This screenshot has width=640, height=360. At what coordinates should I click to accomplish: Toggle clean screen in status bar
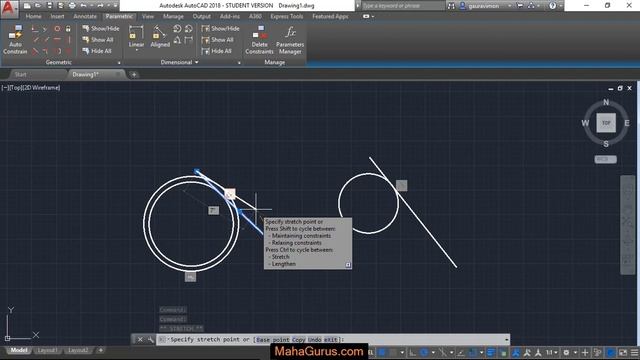pyautogui.click(x=623, y=352)
